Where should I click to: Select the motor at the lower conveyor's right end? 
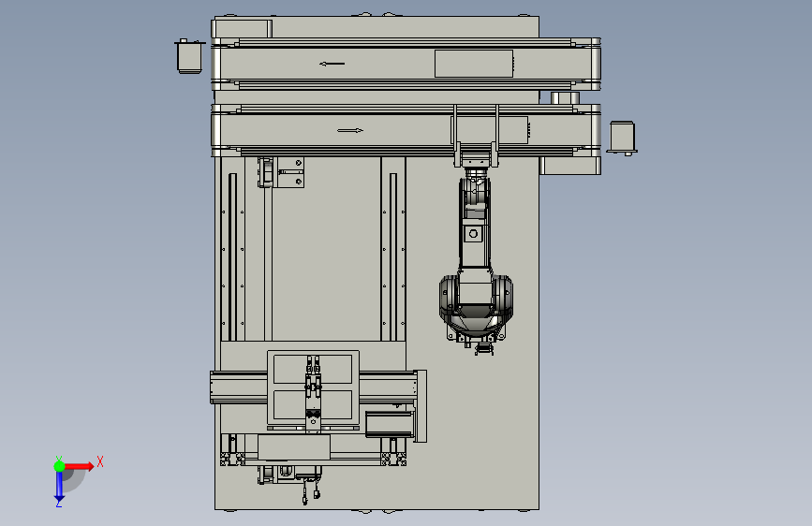coord(622,139)
